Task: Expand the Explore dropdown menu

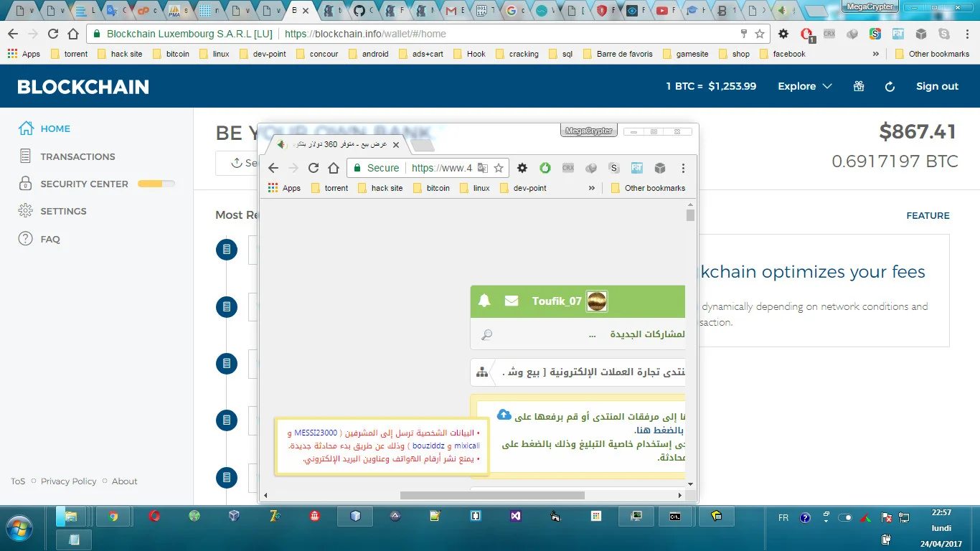Action: [x=805, y=86]
